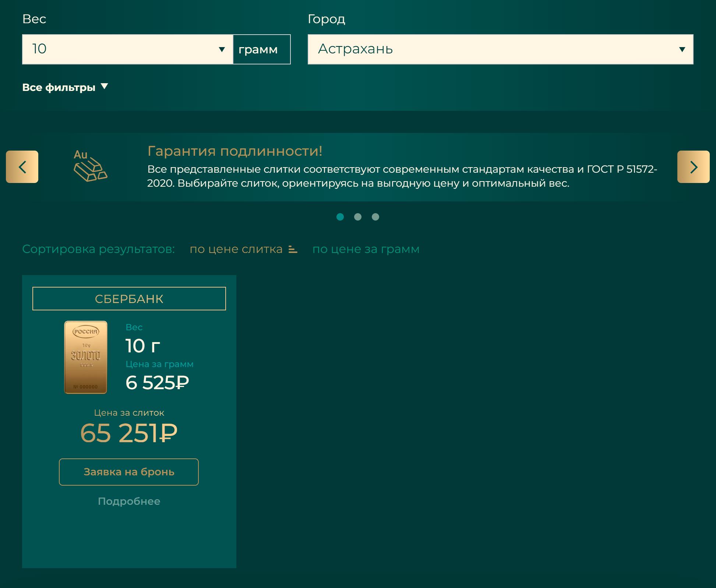The image size is (716, 588).
Task: Click the Au gold bars icon
Action: [x=90, y=166]
